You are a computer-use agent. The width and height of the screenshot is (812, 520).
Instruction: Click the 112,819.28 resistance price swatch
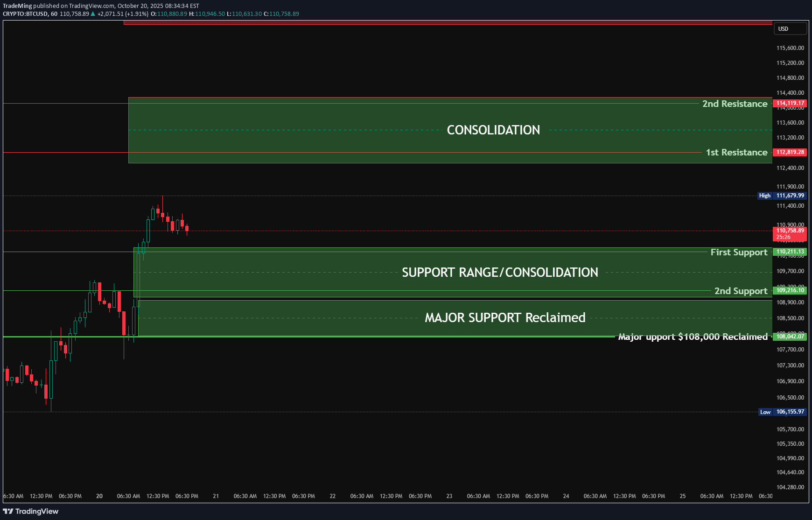(790, 152)
